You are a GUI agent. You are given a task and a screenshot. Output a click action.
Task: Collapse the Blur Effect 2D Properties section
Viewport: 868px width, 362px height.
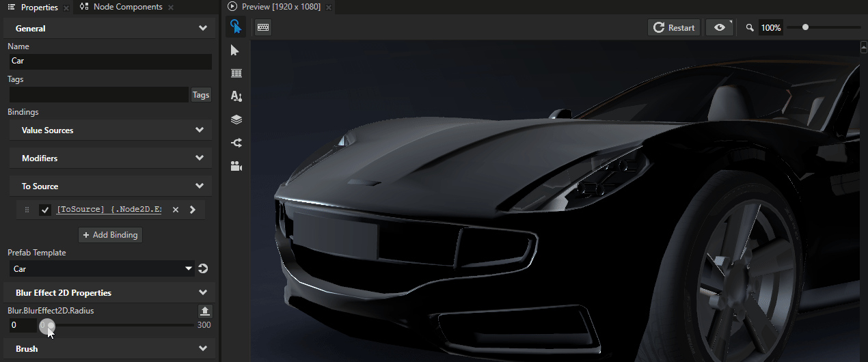point(202,292)
